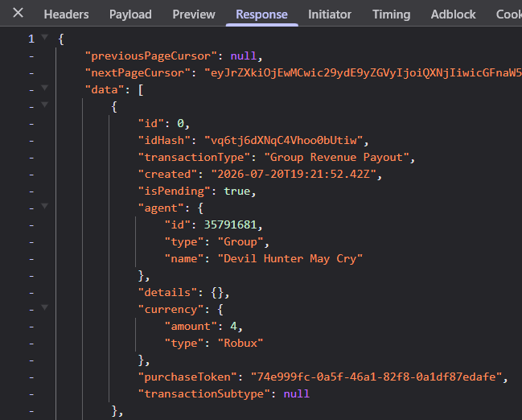Click the created timestamp "2026-07-20T19:21:52.42Z"
Viewport: 522px width, 420px height.
(294, 174)
